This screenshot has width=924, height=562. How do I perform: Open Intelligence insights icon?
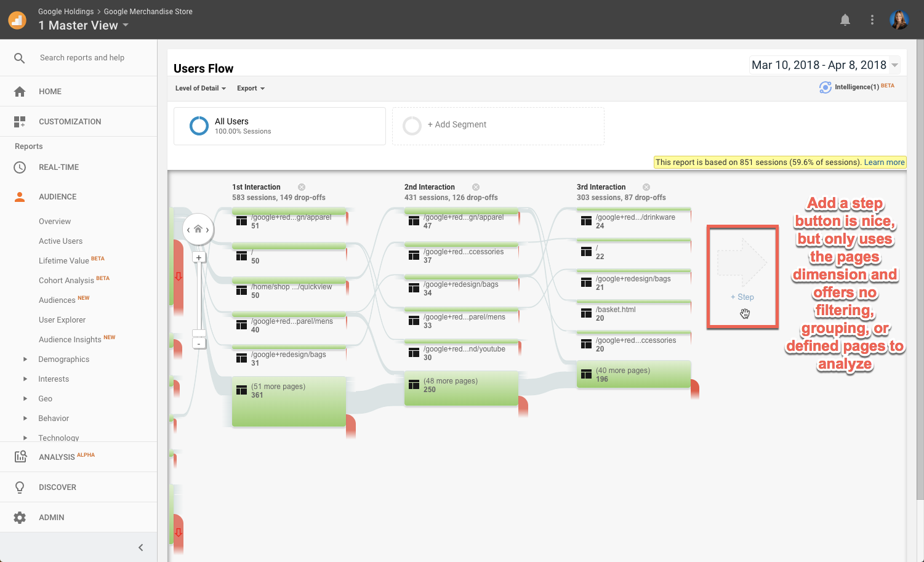(x=825, y=87)
